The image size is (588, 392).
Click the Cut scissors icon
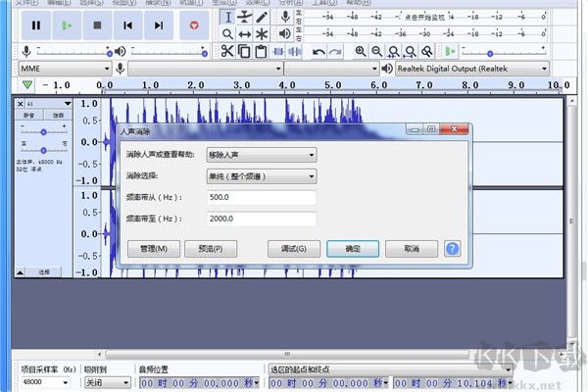(x=227, y=51)
